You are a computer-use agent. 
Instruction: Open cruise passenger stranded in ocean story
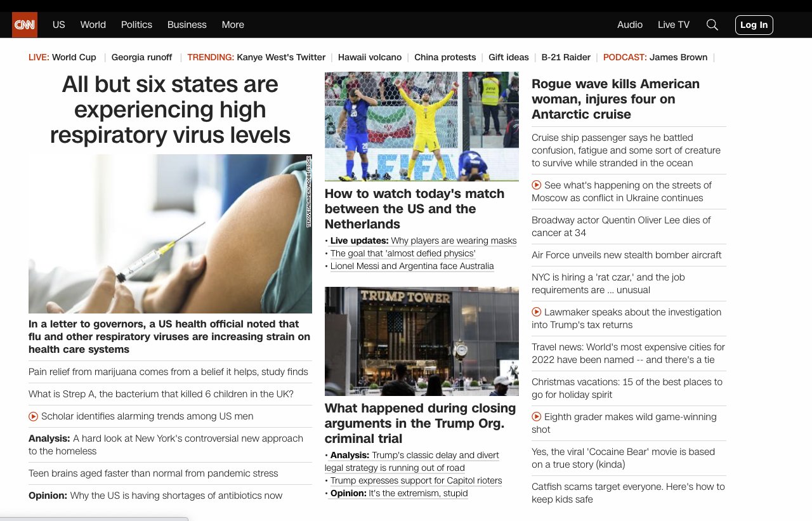pyautogui.click(x=626, y=150)
